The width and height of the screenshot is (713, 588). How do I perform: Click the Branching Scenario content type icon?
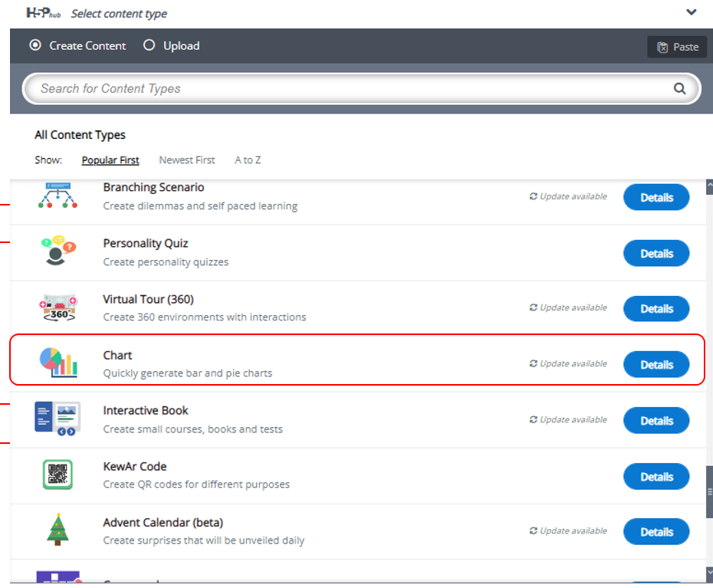click(58, 196)
